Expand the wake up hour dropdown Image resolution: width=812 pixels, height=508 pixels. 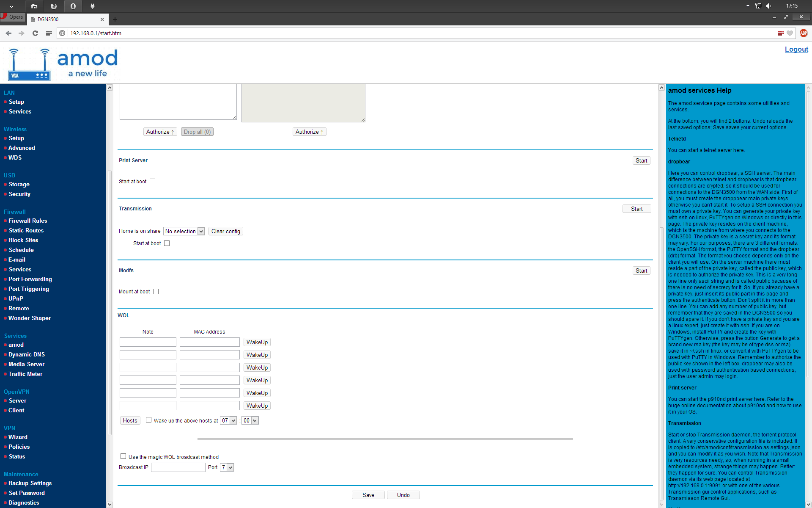[x=228, y=421]
